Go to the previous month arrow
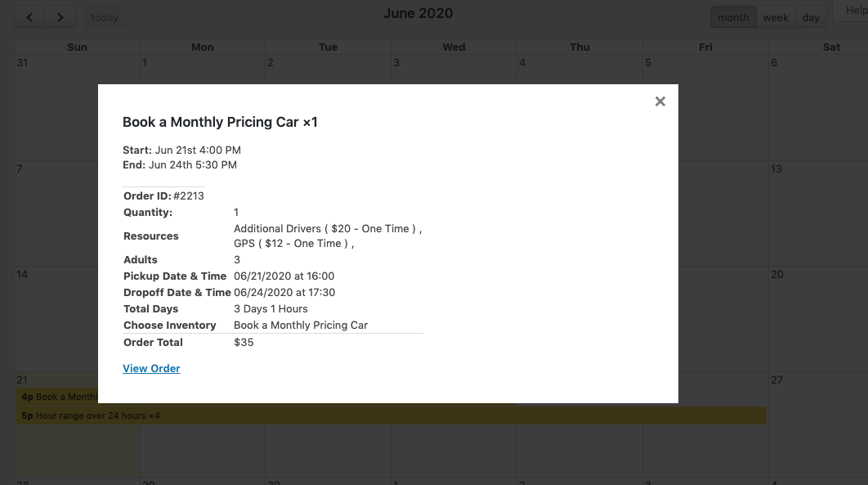The image size is (868, 485). pyautogui.click(x=29, y=17)
